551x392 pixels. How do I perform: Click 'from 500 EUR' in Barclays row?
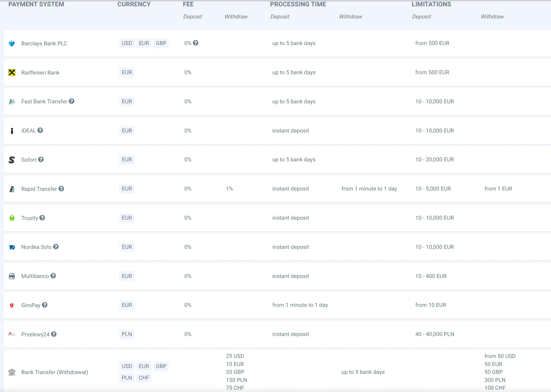(432, 43)
